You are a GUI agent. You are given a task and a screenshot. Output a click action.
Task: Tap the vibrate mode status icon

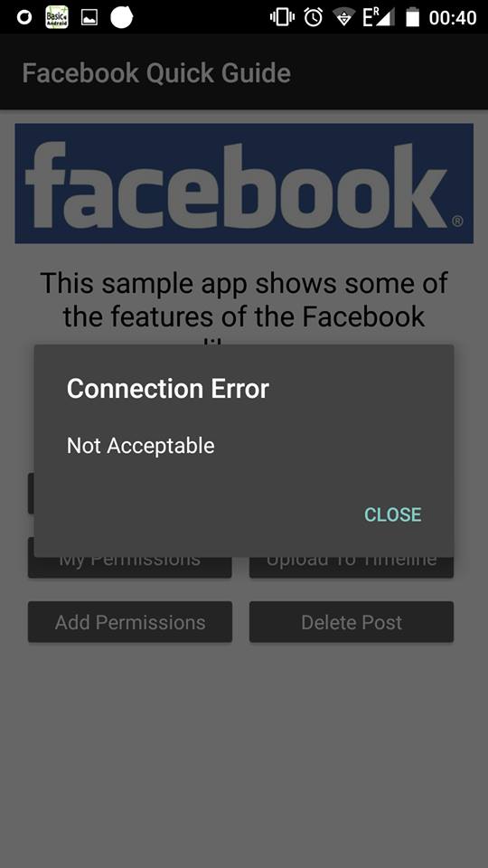(282, 18)
